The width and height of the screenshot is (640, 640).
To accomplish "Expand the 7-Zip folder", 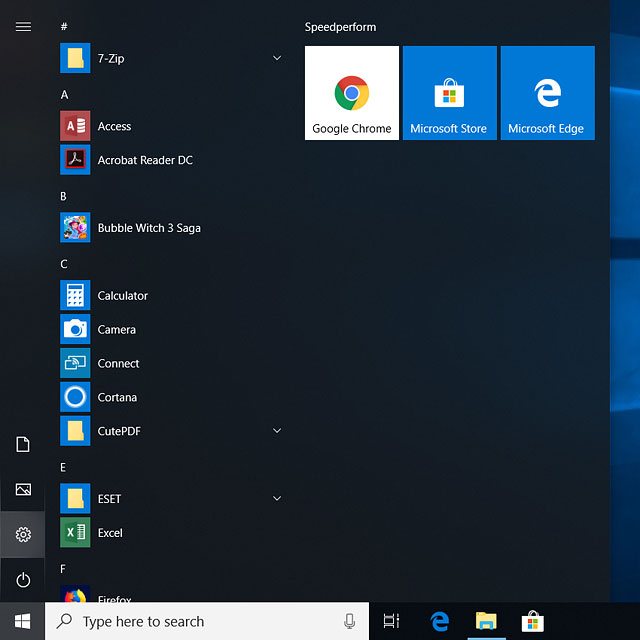I will (x=277, y=59).
